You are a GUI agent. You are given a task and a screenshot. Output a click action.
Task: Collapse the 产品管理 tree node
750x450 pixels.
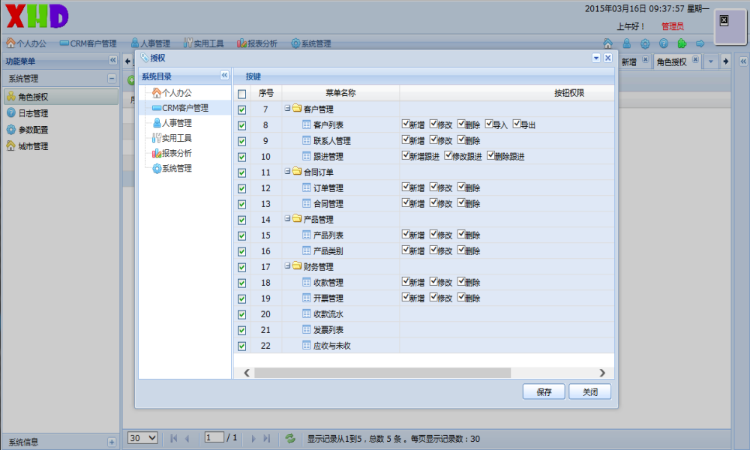(x=287, y=218)
